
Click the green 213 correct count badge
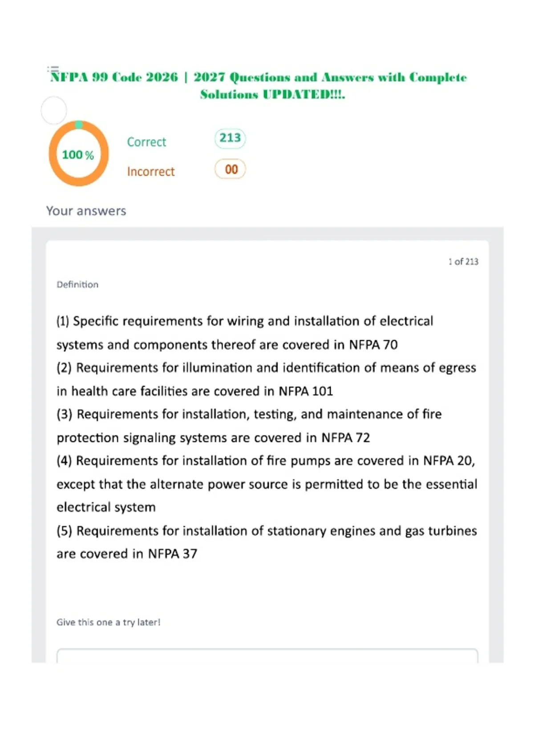tap(230, 138)
